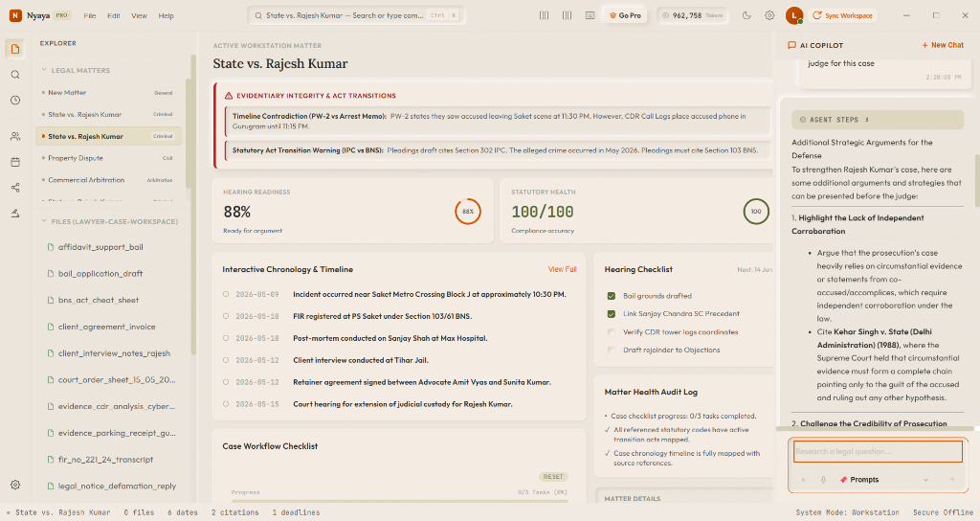Check Verify CDR tower logs coordinates
Screen dimensions: 980x521
tap(612, 332)
